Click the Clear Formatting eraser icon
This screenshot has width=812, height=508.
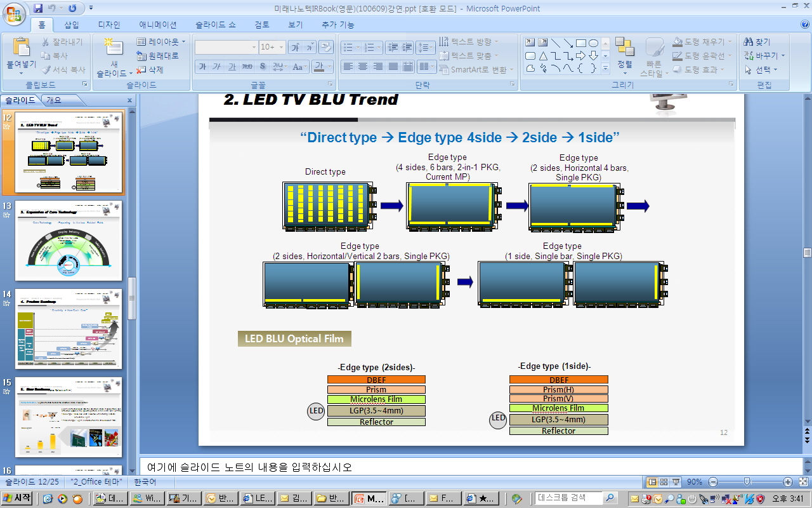coord(325,47)
